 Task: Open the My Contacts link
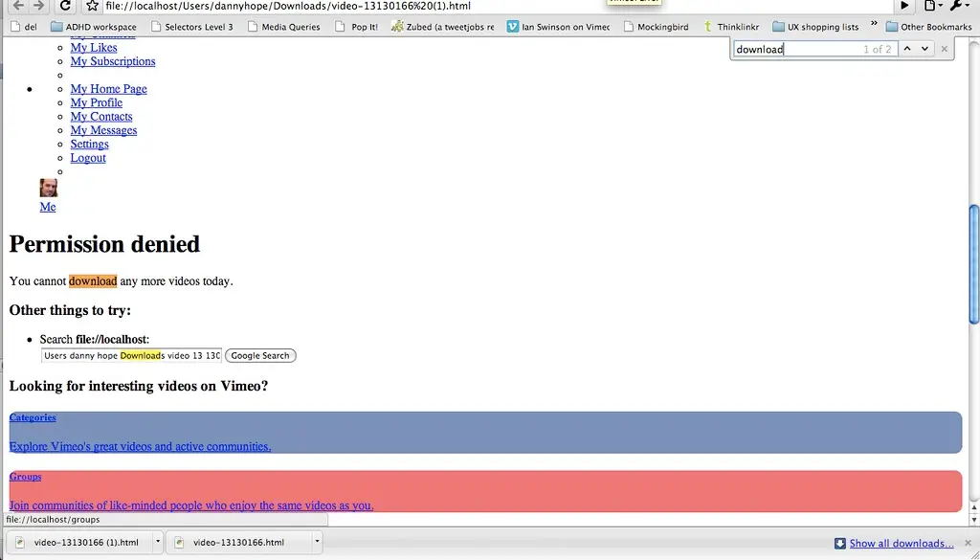101,116
